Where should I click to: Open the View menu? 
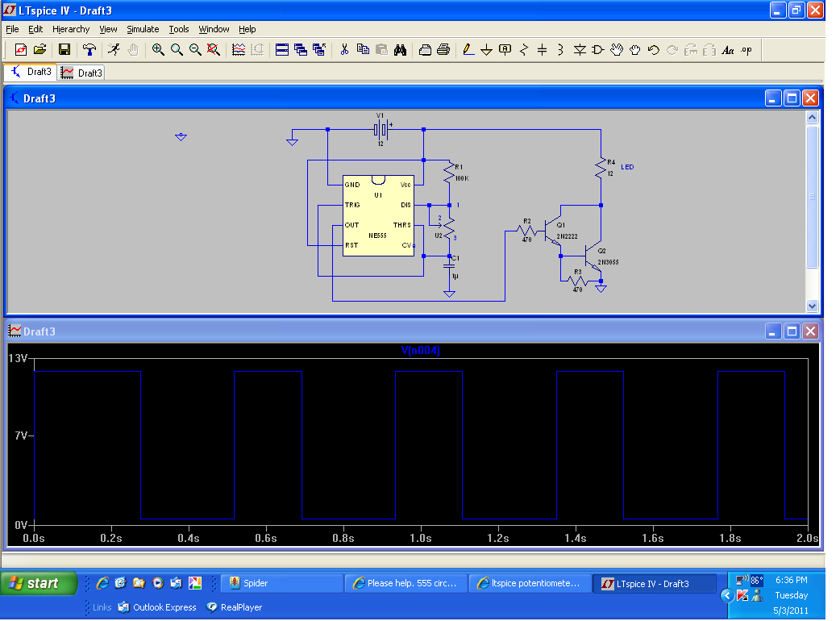click(x=108, y=29)
